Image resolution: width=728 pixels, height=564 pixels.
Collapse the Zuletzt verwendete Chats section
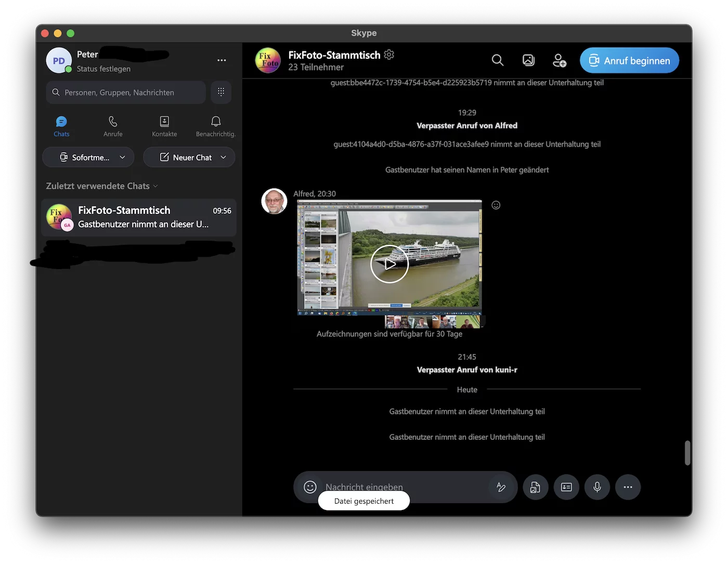(x=101, y=186)
